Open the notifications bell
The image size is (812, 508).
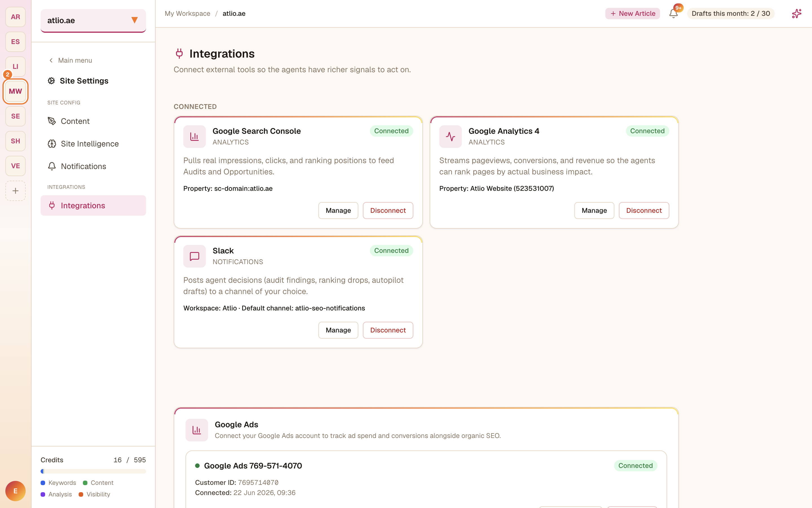click(673, 14)
